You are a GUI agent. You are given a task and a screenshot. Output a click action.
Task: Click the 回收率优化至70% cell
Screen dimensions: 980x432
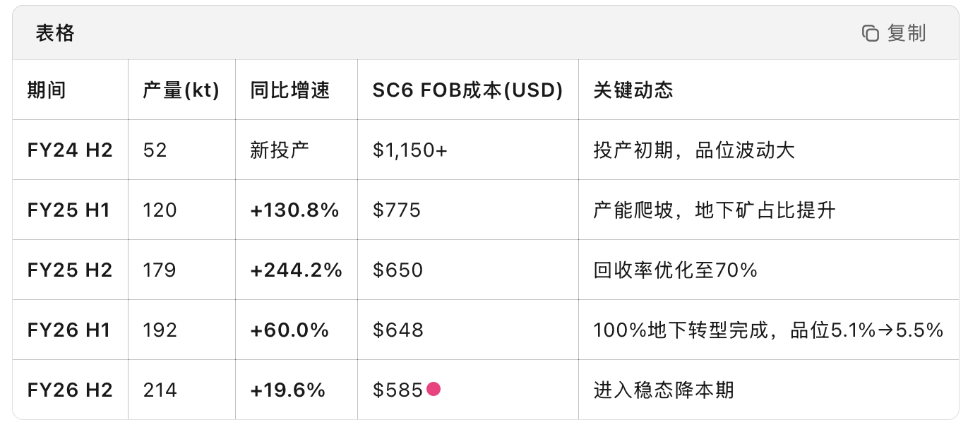point(676,270)
